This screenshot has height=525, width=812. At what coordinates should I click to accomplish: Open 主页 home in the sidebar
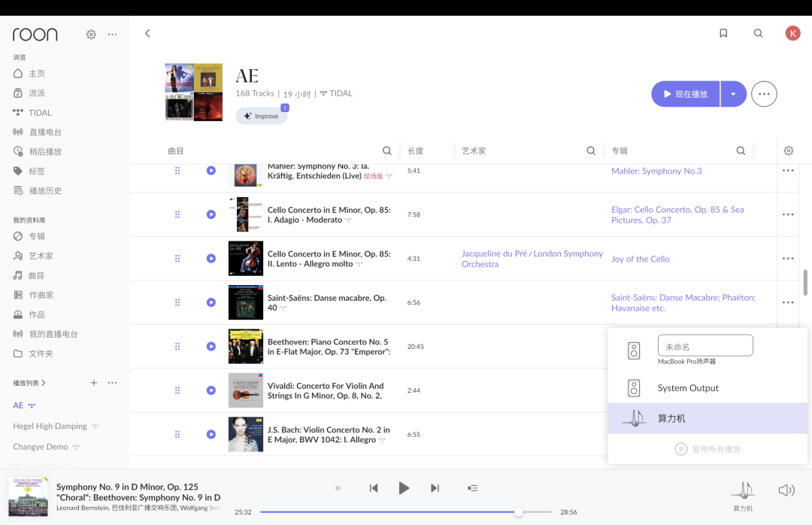tap(29, 74)
